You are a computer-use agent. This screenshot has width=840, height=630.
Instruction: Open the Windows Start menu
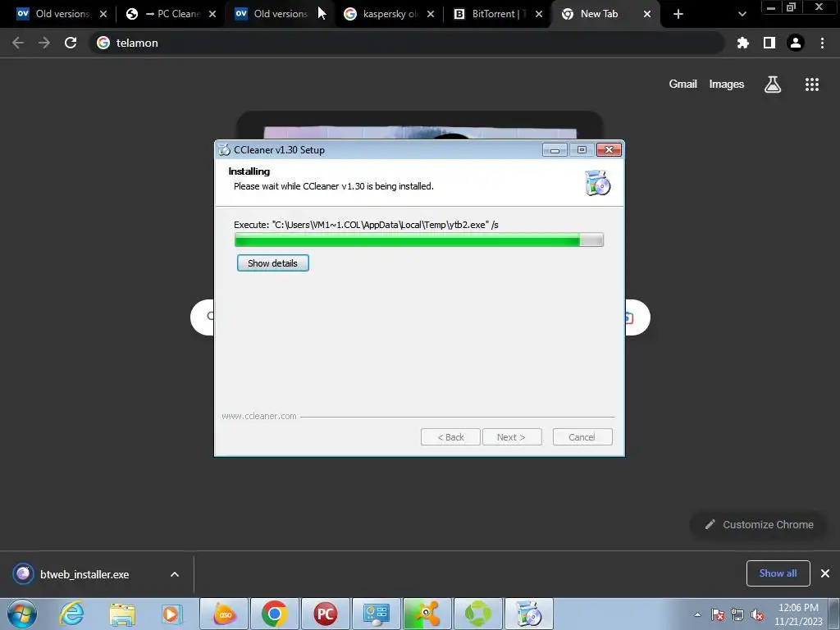[x=22, y=614]
